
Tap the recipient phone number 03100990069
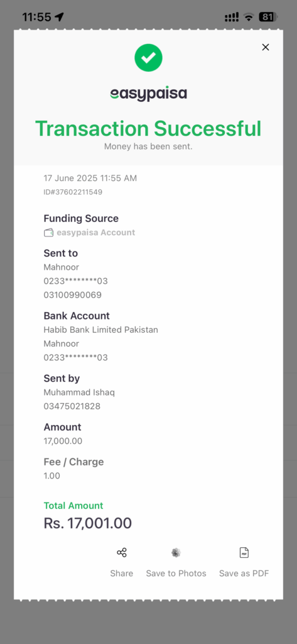[73, 296]
